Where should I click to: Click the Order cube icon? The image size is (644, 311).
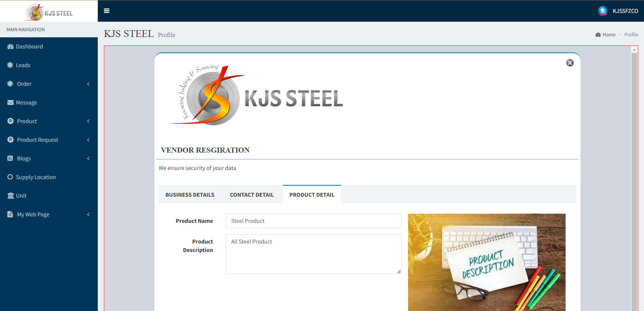click(x=10, y=84)
